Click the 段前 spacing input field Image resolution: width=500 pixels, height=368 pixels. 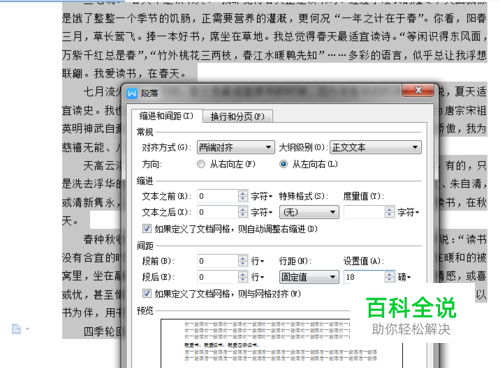[x=218, y=261]
